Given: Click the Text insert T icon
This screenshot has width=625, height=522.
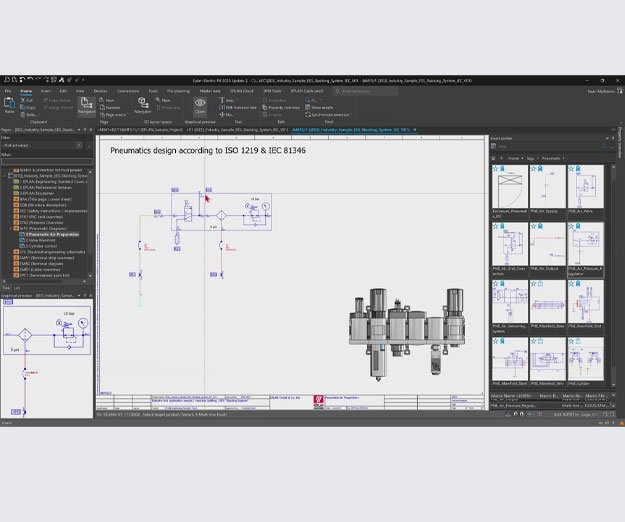Looking at the screenshot, I should [222, 100].
